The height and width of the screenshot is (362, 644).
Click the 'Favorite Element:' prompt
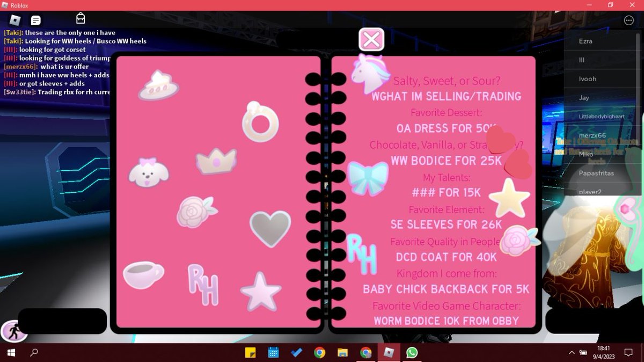tap(447, 209)
